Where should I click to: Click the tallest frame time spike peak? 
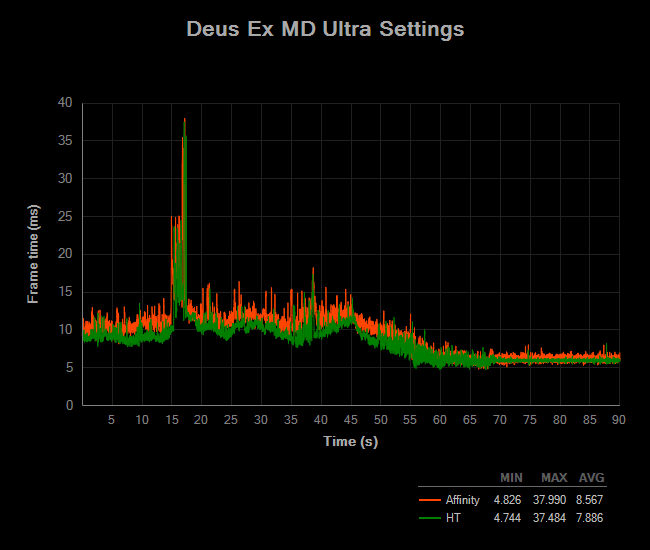pyautogui.click(x=184, y=119)
